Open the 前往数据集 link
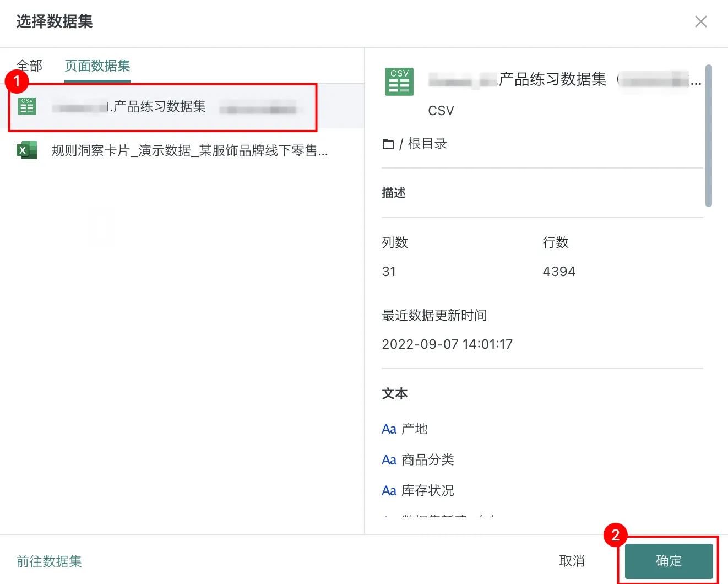Image resolution: width=728 pixels, height=584 pixels. (x=49, y=561)
